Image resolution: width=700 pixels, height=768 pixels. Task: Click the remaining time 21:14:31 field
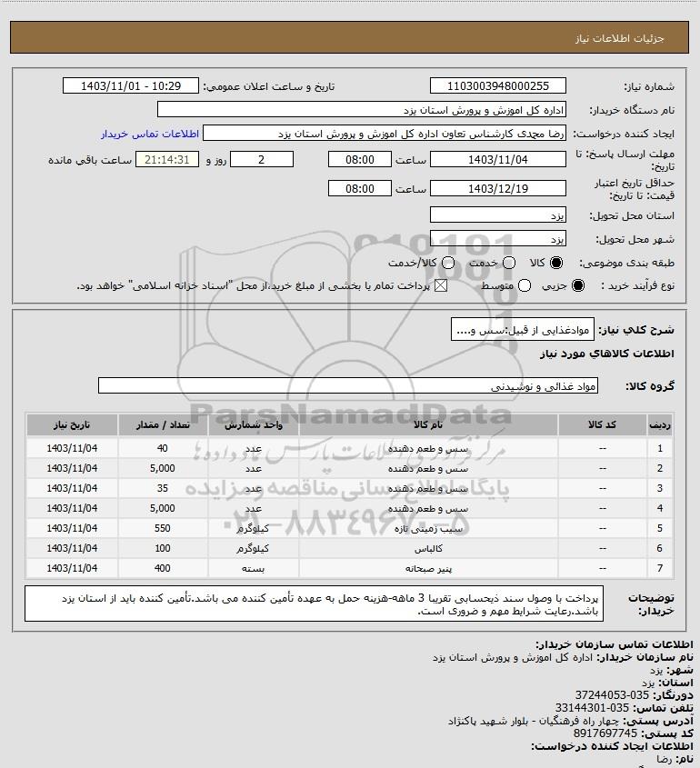[x=167, y=160]
